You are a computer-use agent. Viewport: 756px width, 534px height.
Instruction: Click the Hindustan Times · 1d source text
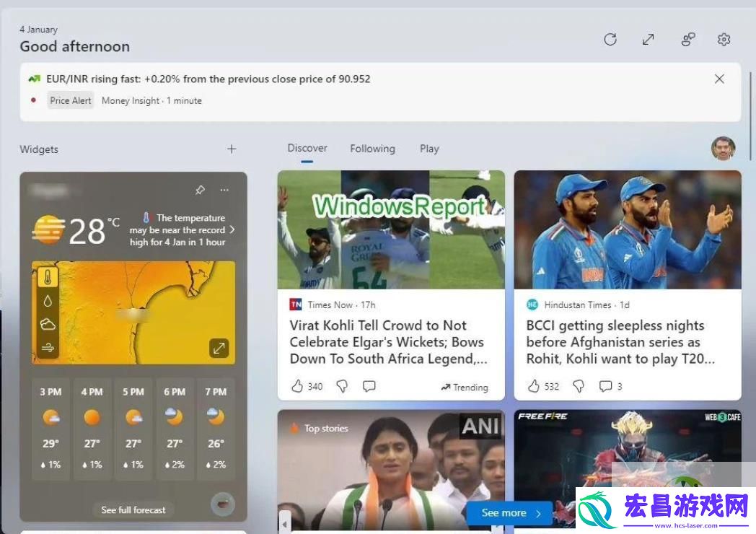click(x=586, y=305)
